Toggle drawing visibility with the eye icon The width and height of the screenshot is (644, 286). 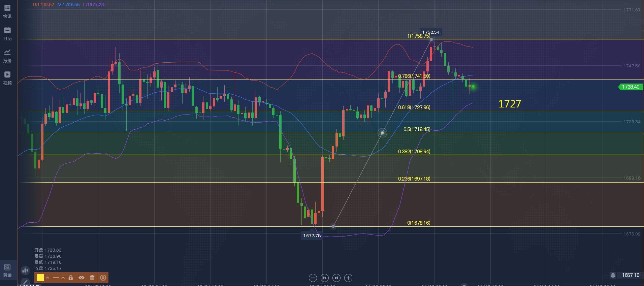pos(82,278)
